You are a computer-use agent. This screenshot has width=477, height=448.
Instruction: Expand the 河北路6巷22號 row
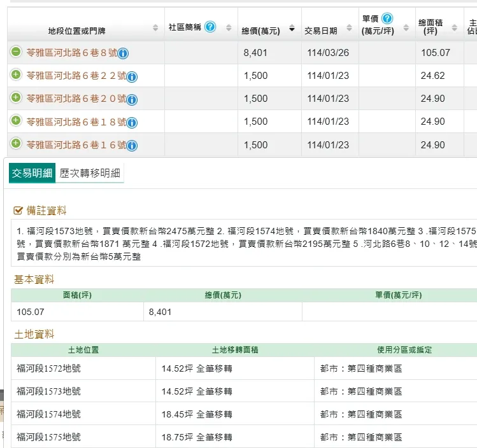pos(16,75)
